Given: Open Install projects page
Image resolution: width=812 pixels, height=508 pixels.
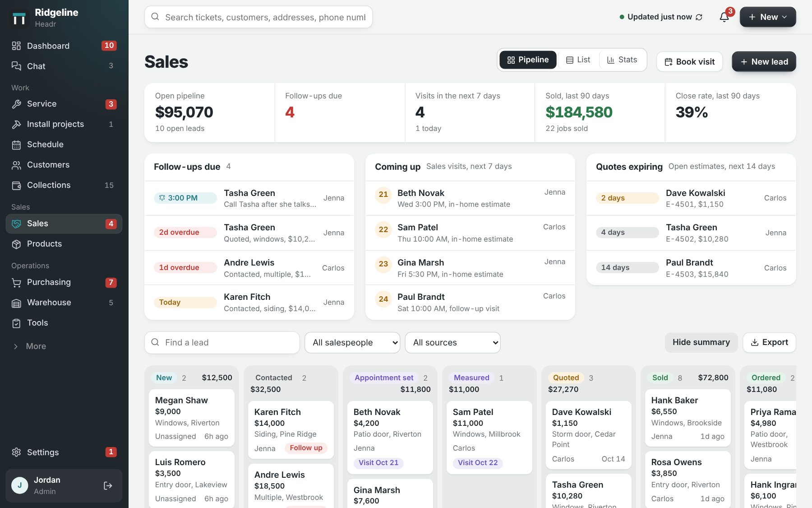Looking at the screenshot, I should click(x=64, y=124).
